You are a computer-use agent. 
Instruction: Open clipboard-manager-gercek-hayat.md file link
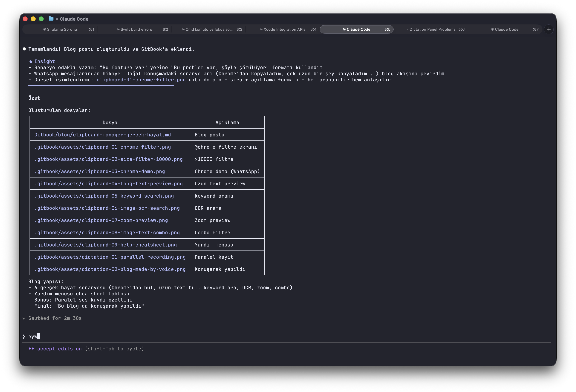(x=102, y=135)
